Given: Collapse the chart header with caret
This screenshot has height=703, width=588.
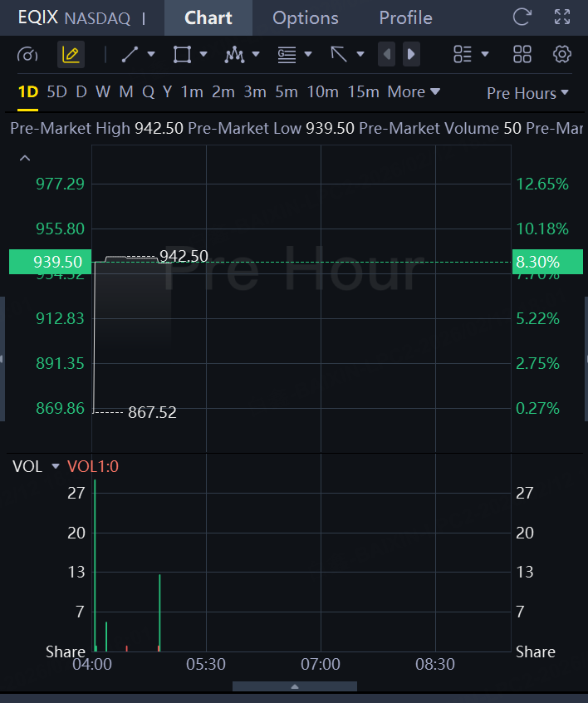Looking at the screenshot, I should 25,158.
